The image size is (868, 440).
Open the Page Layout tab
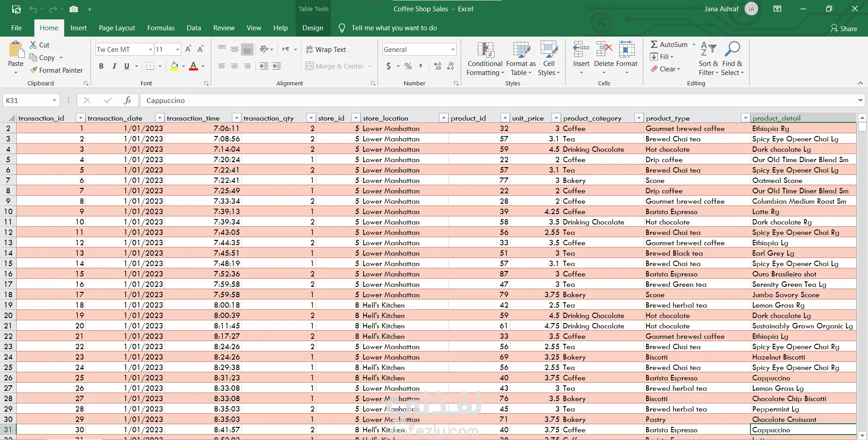(117, 28)
